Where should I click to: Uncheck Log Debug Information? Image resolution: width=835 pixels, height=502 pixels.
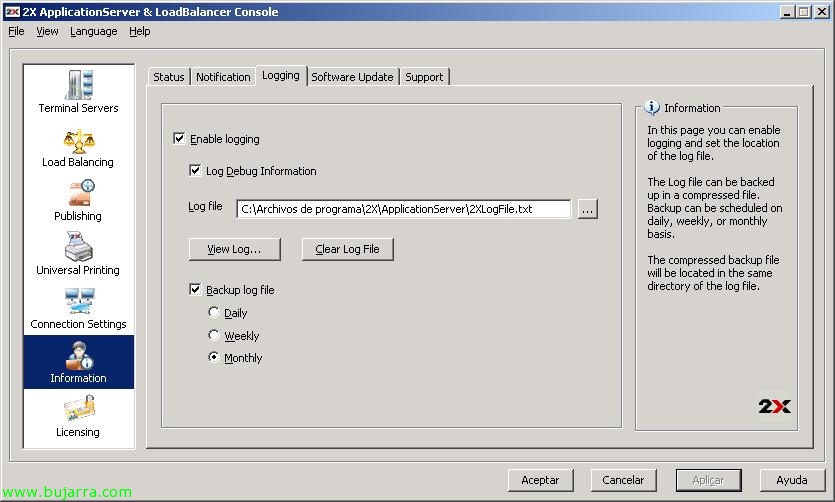tap(195, 170)
